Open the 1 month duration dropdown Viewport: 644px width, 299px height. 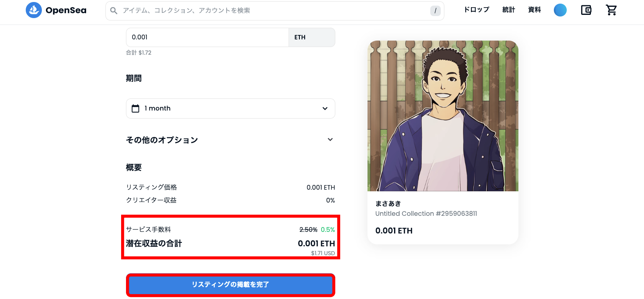pyautogui.click(x=230, y=109)
